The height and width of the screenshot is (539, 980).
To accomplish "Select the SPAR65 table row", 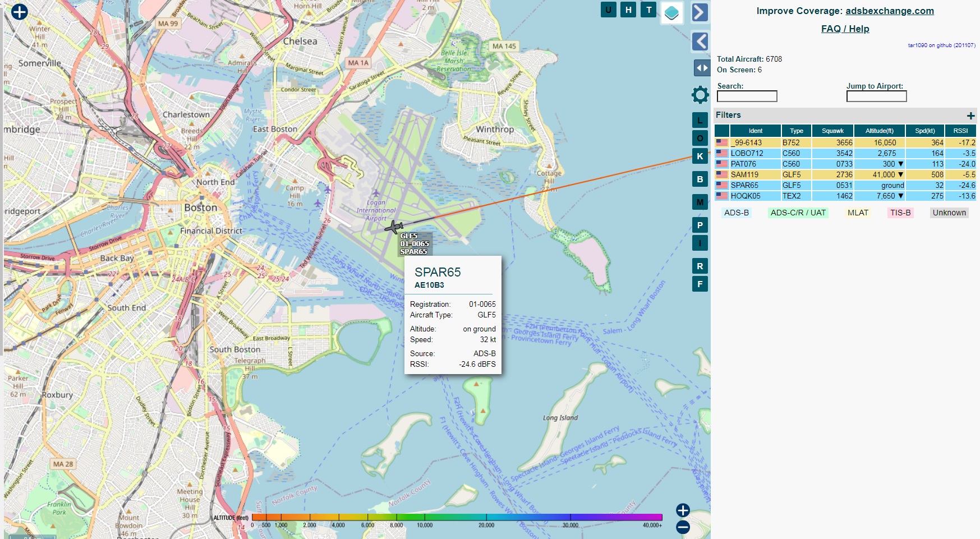I will [845, 185].
